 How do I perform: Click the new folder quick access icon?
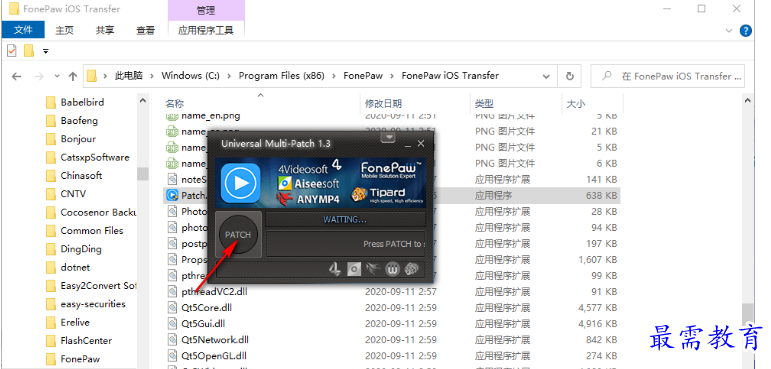click(x=29, y=50)
